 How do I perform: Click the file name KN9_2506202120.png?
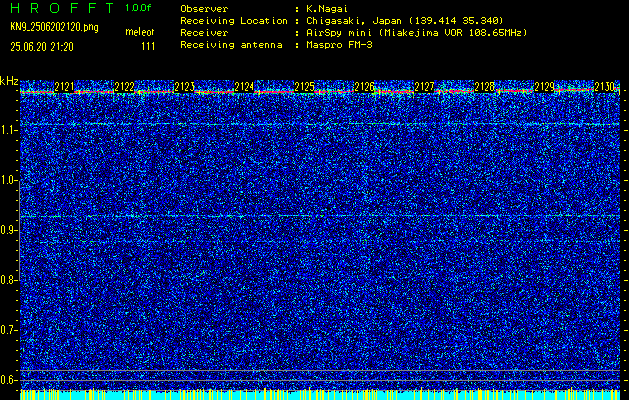[54, 27]
